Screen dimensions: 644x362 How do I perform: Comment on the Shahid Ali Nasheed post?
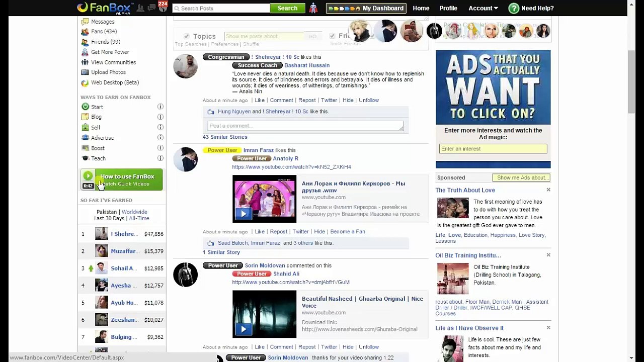[x=281, y=347]
